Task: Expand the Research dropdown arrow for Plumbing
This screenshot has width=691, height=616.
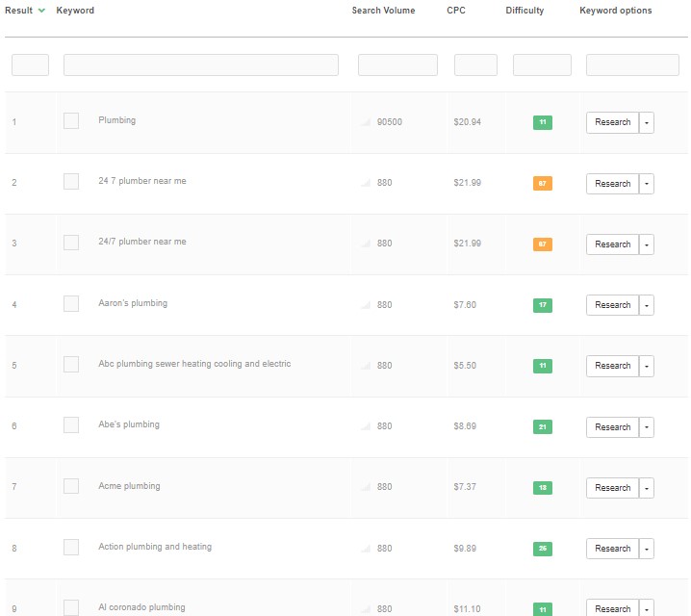Action: pyautogui.click(x=647, y=122)
